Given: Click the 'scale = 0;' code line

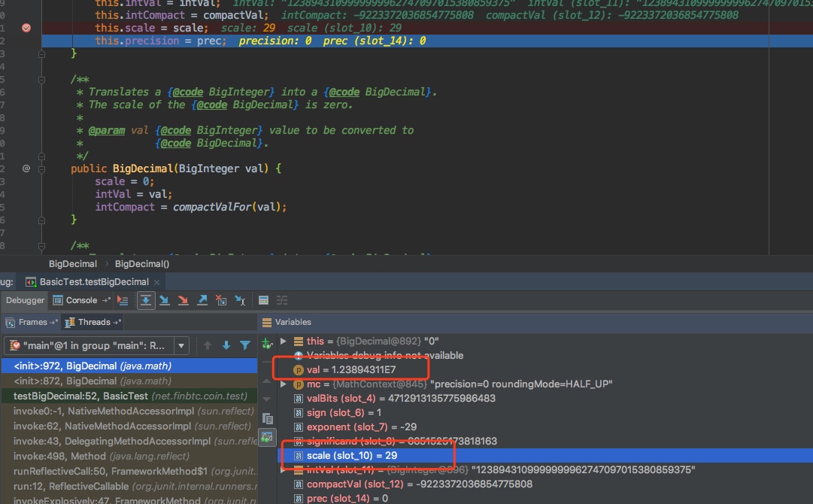Looking at the screenshot, I should pyautogui.click(x=124, y=181).
